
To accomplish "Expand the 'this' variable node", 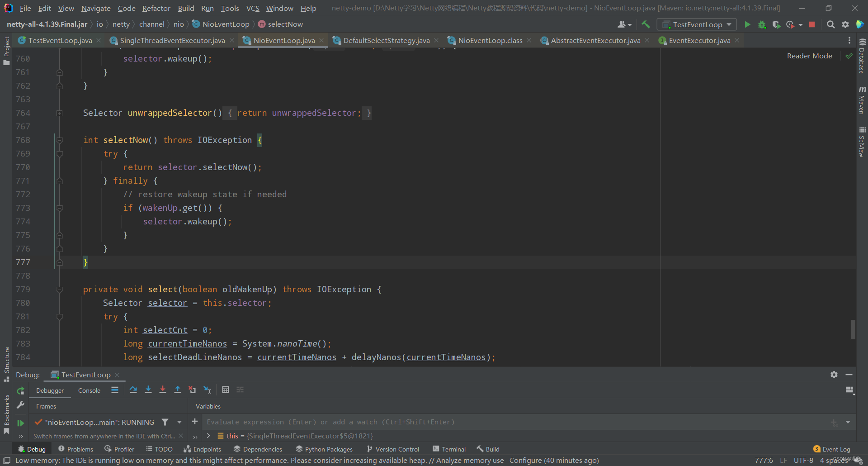I will pos(208,436).
